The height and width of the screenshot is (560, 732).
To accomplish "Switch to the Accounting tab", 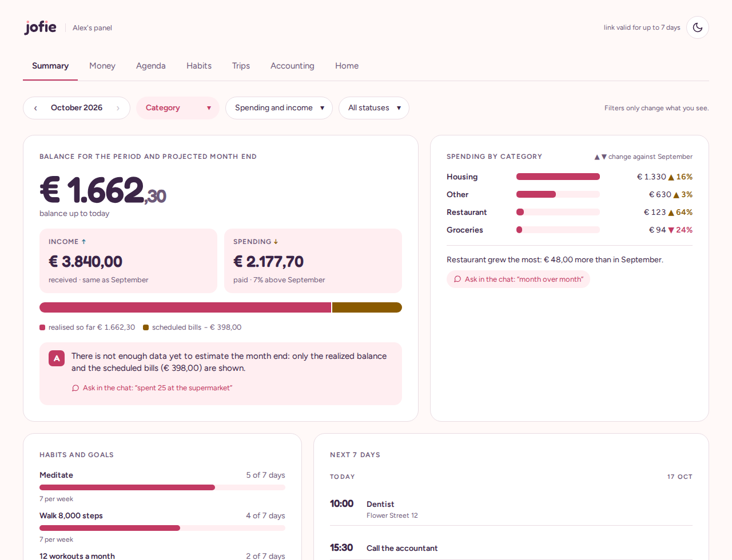I will coord(292,66).
